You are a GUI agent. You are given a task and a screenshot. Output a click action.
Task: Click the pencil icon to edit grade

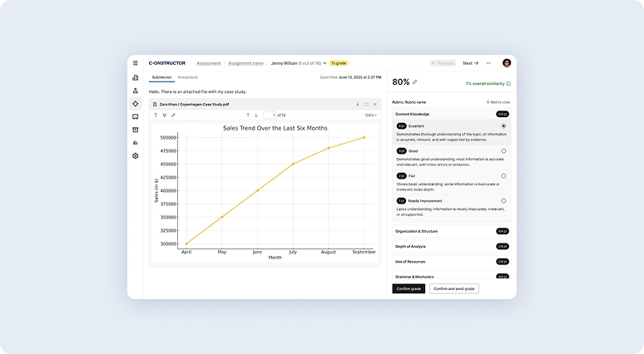[415, 82]
